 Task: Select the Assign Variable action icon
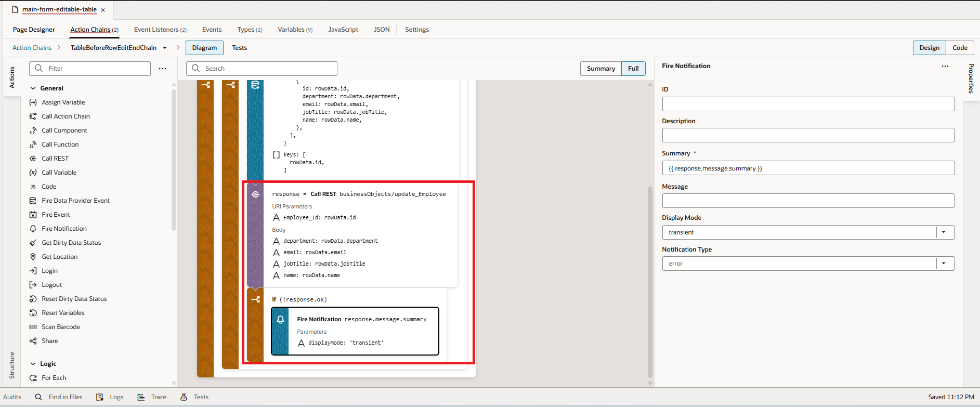(33, 102)
